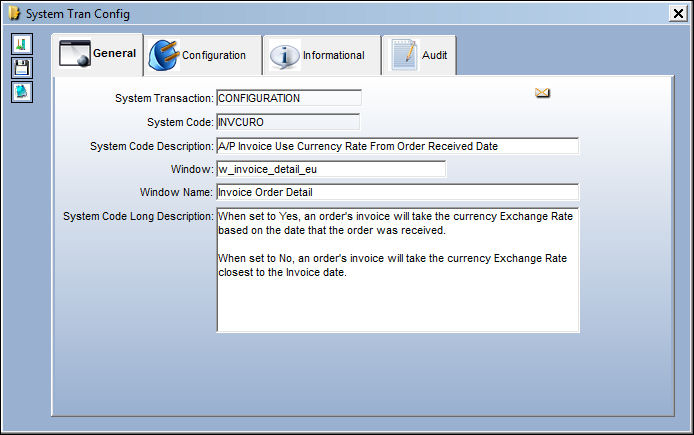Click the 'System Code Description:' label

152,146
